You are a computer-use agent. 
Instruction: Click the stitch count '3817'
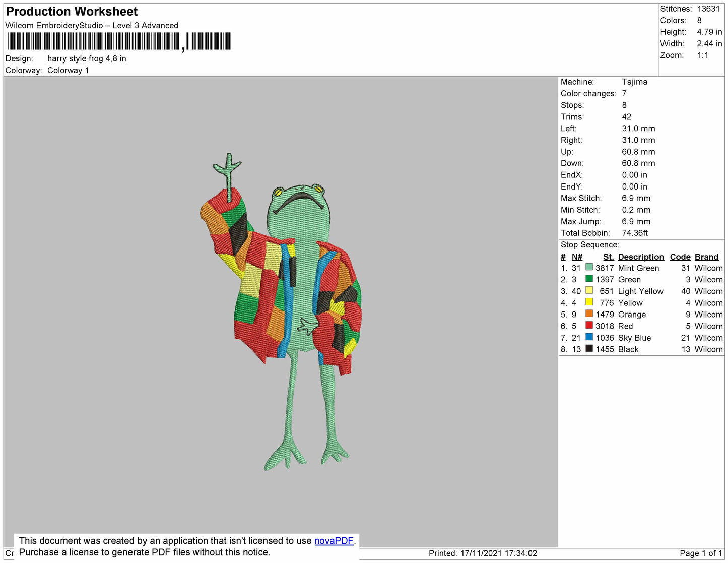pyautogui.click(x=605, y=268)
